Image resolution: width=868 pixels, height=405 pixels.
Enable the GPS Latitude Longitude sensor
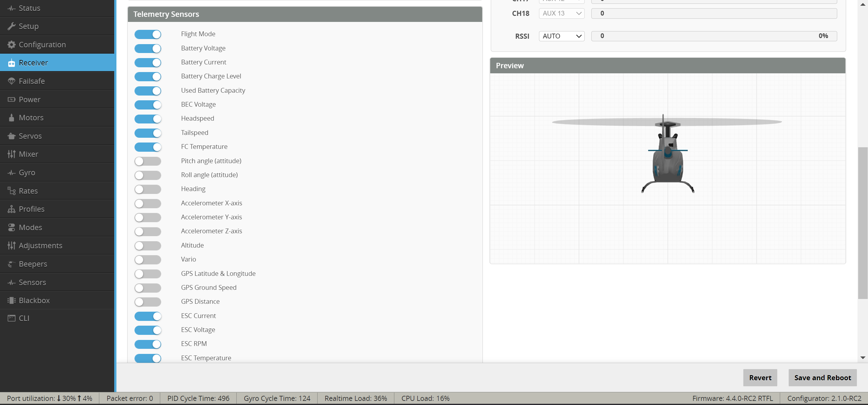click(x=148, y=273)
